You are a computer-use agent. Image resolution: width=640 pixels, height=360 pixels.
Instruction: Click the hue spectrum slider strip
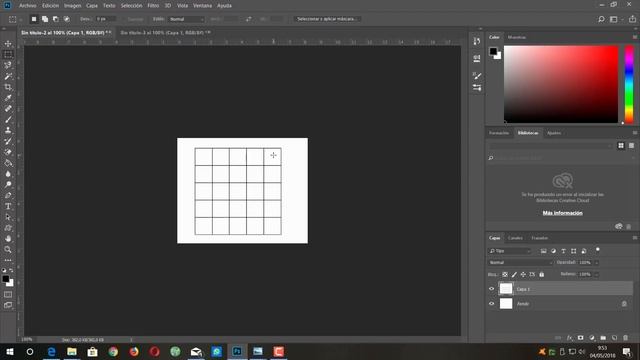(629, 84)
